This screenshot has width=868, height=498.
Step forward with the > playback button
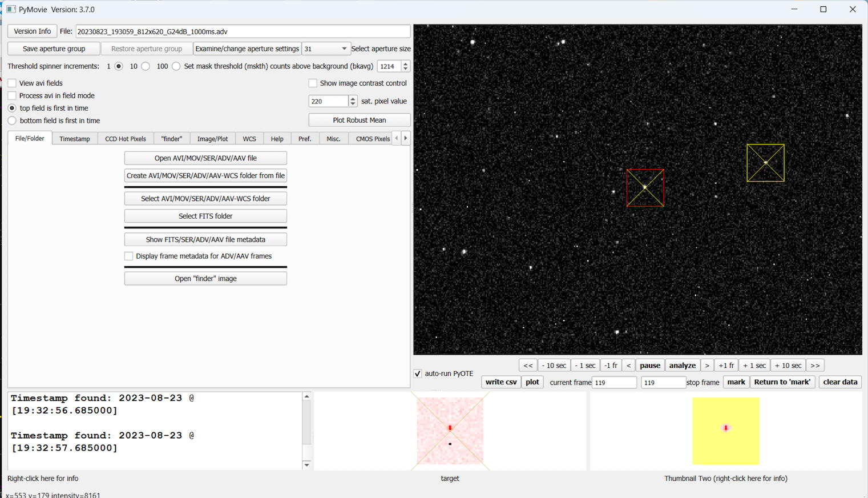[707, 366]
